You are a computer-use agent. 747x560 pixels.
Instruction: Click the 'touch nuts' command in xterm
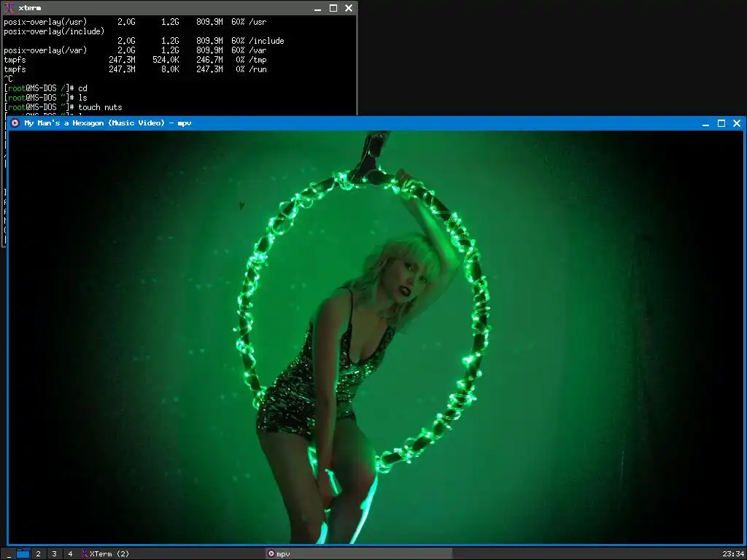[x=101, y=107]
